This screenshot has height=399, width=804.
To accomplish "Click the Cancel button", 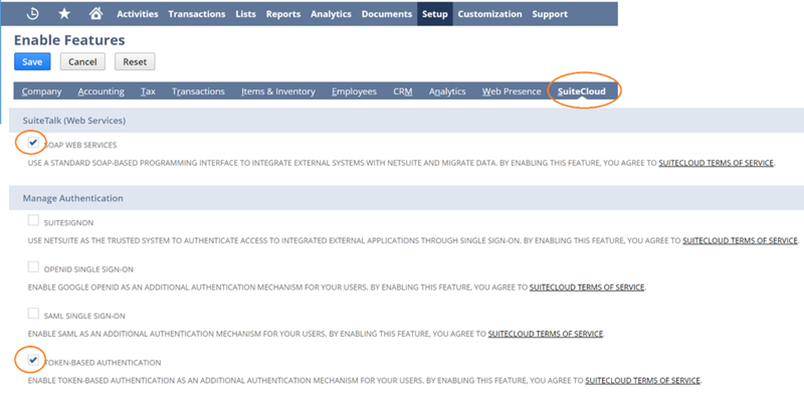I will click(x=83, y=62).
